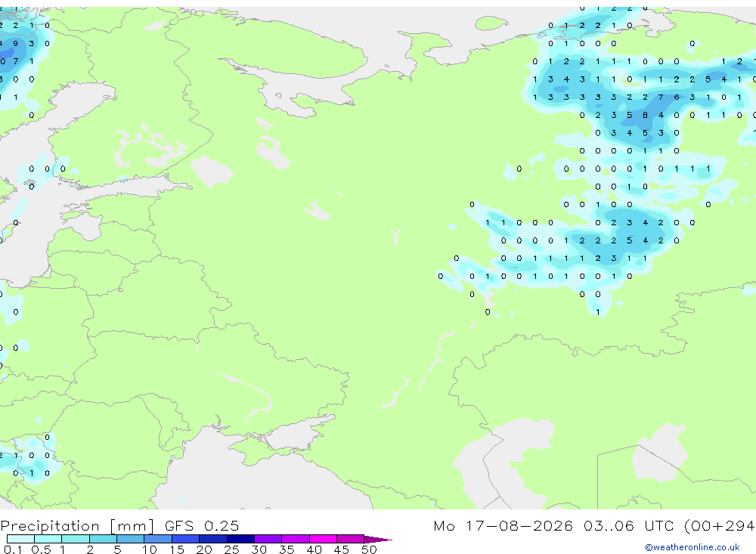This screenshot has width=756, height=554.
Task: Click the legend label '30'
Action: pos(259,549)
